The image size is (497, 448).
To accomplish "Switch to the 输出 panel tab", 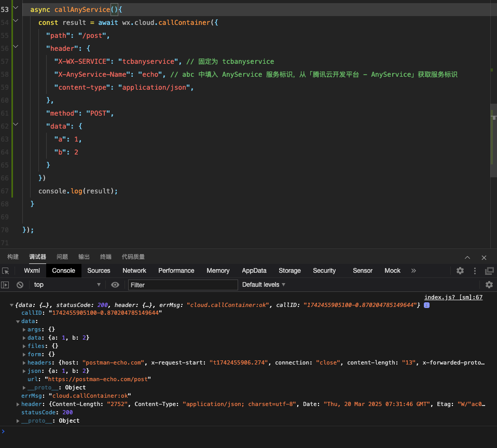I will pos(84,257).
